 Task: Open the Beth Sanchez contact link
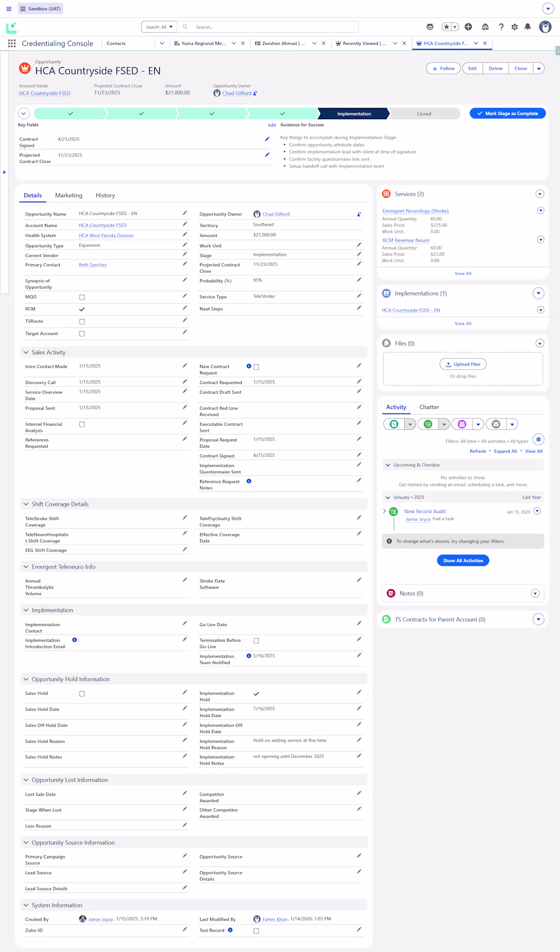coord(93,265)
